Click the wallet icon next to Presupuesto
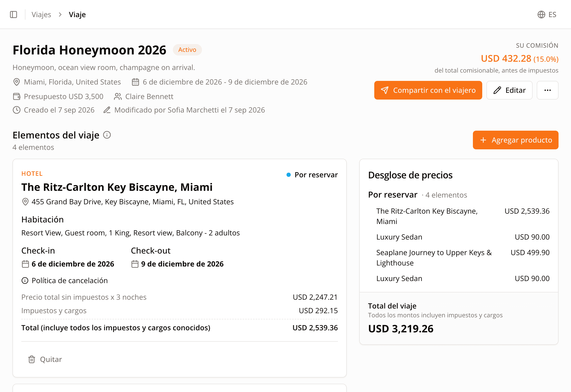 coord(17,96)
